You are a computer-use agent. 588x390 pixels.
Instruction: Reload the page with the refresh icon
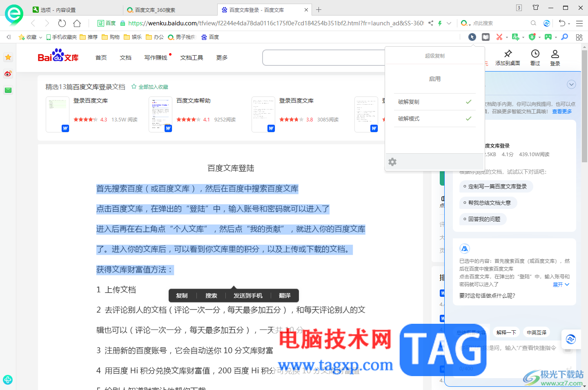tap(62, 23)
